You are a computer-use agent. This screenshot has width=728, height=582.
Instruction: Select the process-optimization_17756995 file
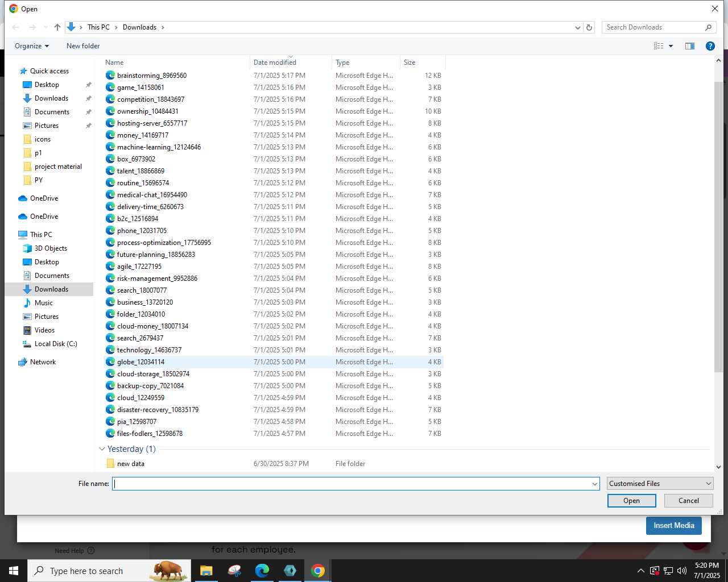point(164,243)
